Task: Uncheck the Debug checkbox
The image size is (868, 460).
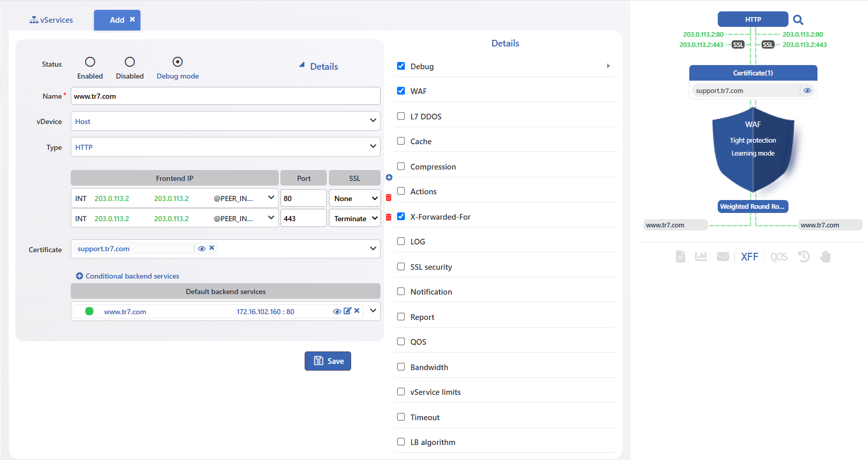Action: coord(401,66)
